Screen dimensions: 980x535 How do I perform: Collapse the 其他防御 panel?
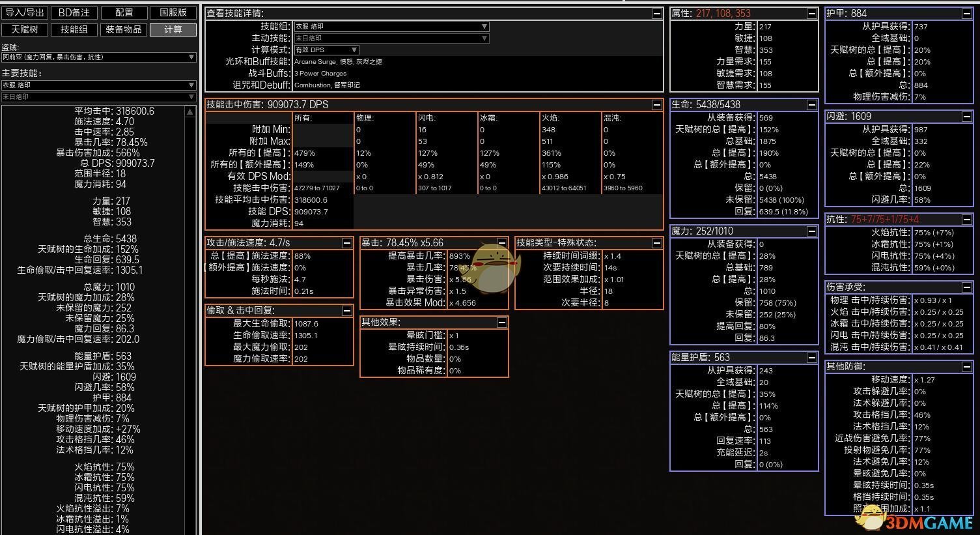[x=966, y=366]
